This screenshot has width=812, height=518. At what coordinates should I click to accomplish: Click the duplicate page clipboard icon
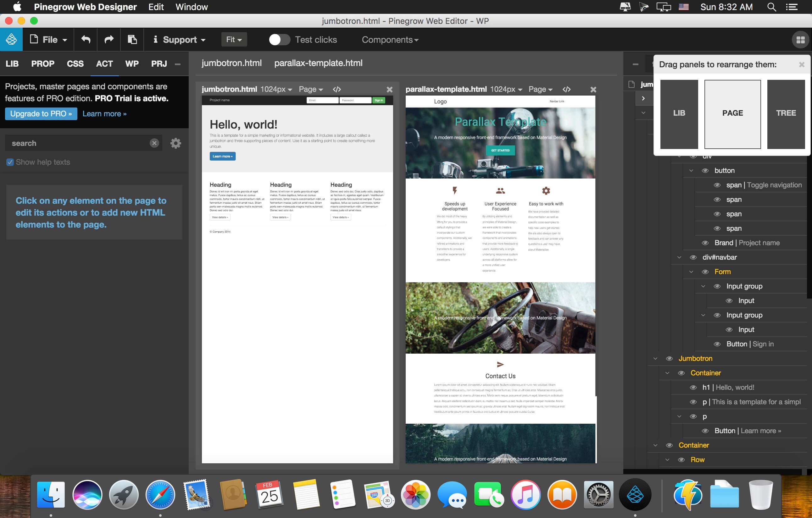tap(132, 39)
